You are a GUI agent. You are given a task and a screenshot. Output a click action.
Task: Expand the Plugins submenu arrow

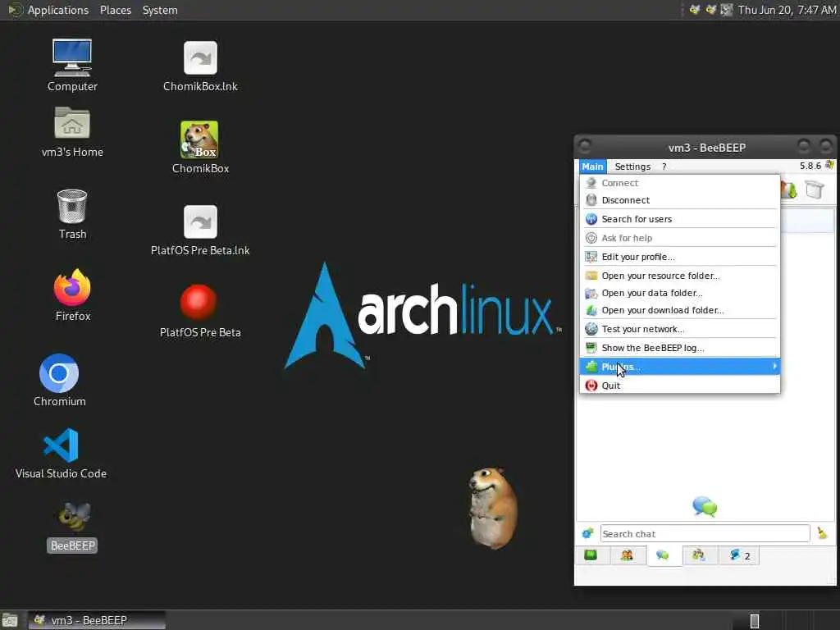(x=774, y=367)
